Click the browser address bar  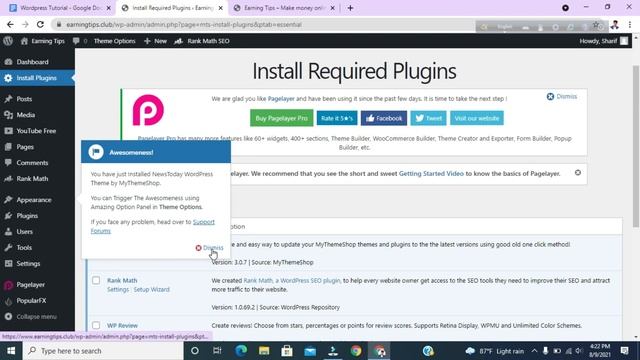point(261,24)
